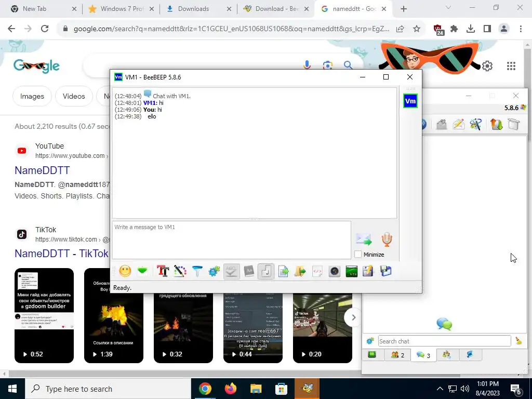Toggle the return-key send option button
Screen dimensions: 532x399
pos(266,271)
